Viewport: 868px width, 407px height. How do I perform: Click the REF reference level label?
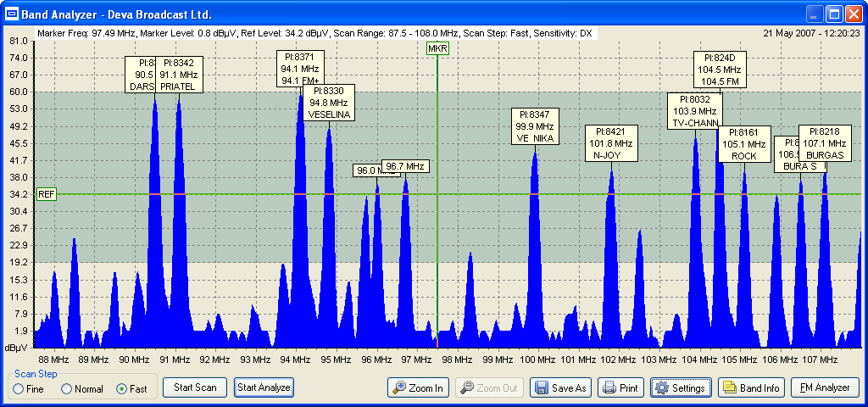coord(46,195)
